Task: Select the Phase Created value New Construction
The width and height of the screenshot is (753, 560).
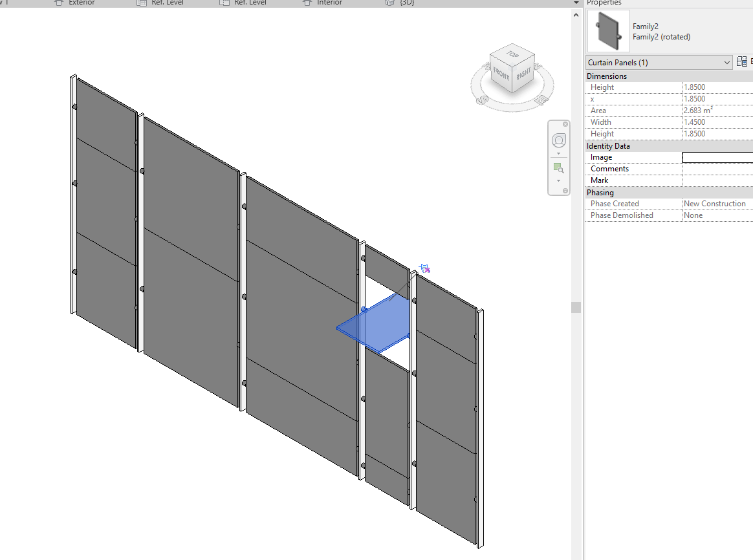Action: pos(715,203)
